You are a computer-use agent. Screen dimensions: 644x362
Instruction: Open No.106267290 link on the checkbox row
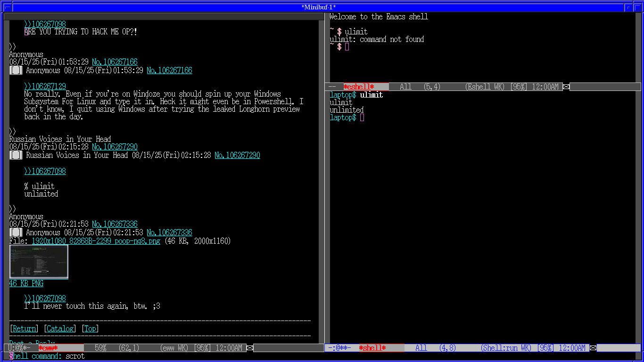(238, 156)
